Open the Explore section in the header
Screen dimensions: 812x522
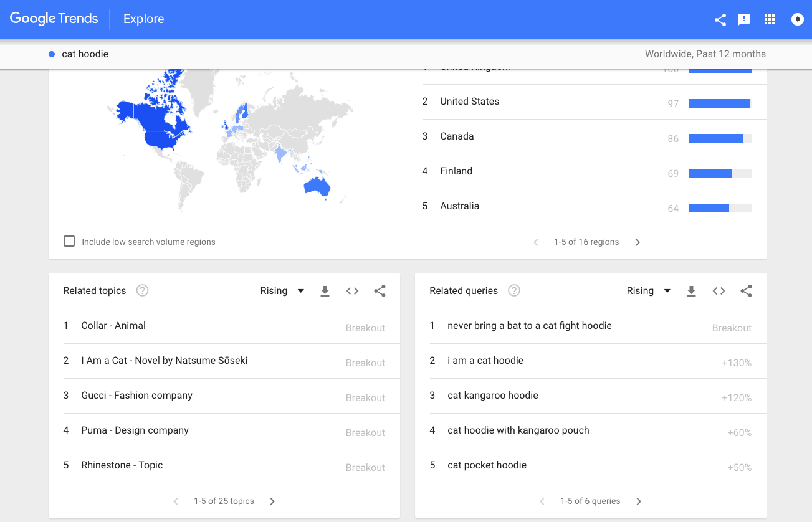[x=144, y=19]
